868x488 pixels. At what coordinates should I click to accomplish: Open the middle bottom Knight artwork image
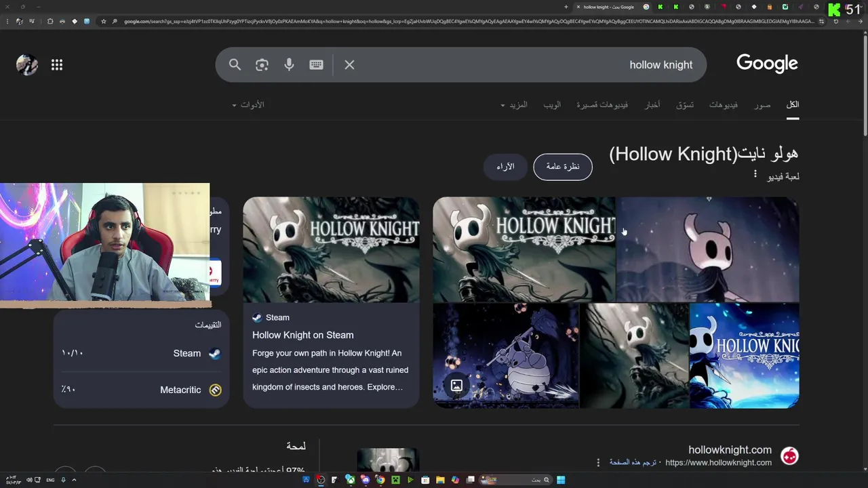[x=634, y=355]
